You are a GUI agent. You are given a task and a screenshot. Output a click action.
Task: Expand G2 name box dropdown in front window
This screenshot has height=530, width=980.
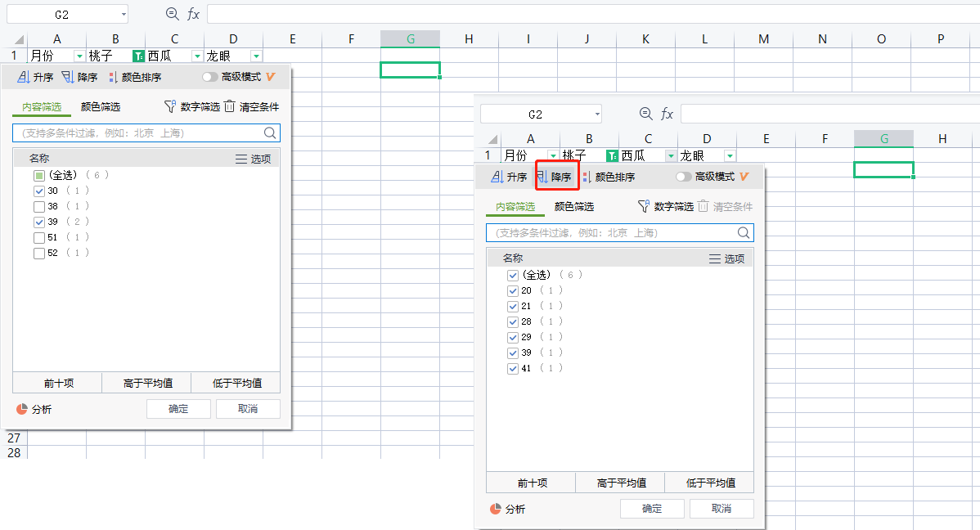tap(597, 114)
